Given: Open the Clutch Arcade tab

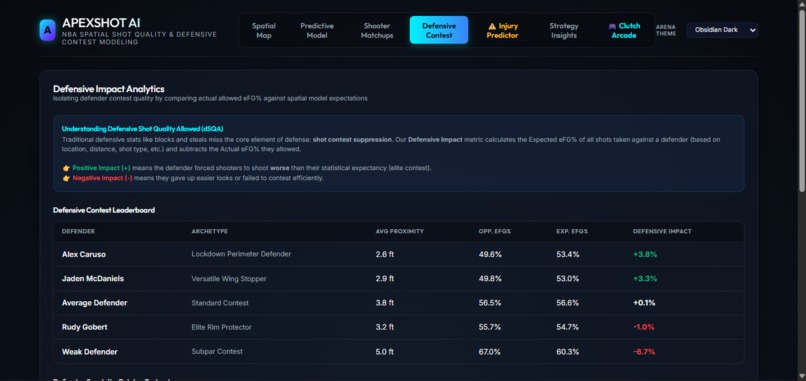Looking at the screenshot, I should point(624,30).
